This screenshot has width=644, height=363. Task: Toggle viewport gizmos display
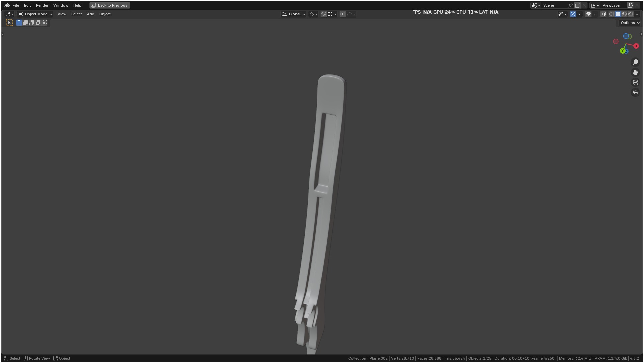tap(573, 14)
